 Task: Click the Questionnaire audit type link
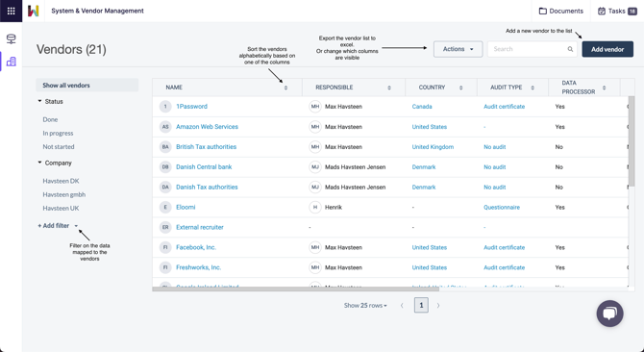coord(502,208)
